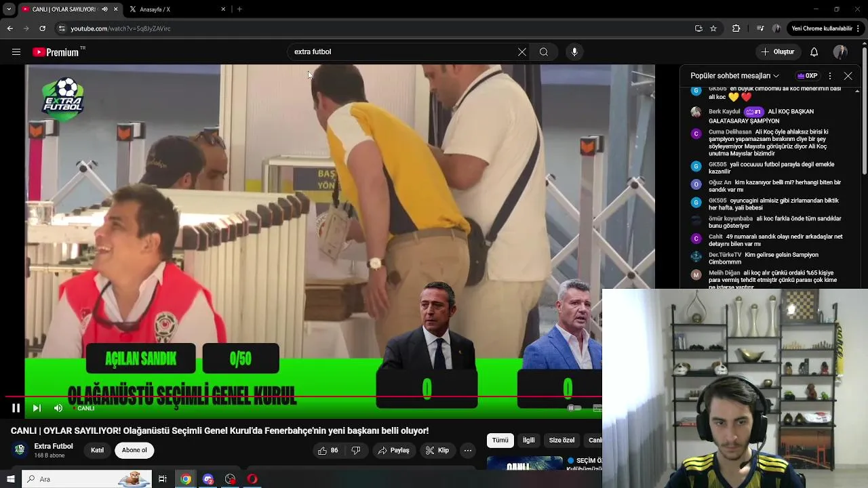This screenshot has height=488, width=868.
Task: Click Melih Diğan's chat avatar
Action: click(x=696, y=274)
